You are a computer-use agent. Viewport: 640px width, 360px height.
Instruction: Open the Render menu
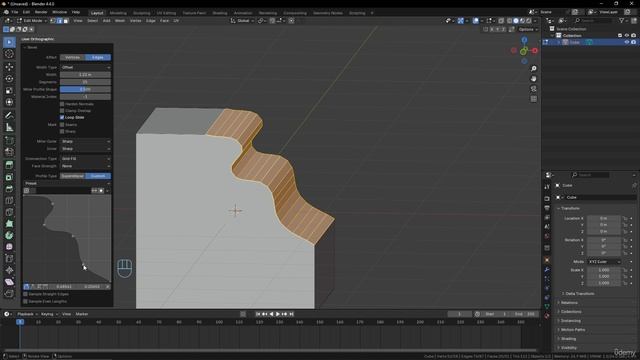(41, 12)
